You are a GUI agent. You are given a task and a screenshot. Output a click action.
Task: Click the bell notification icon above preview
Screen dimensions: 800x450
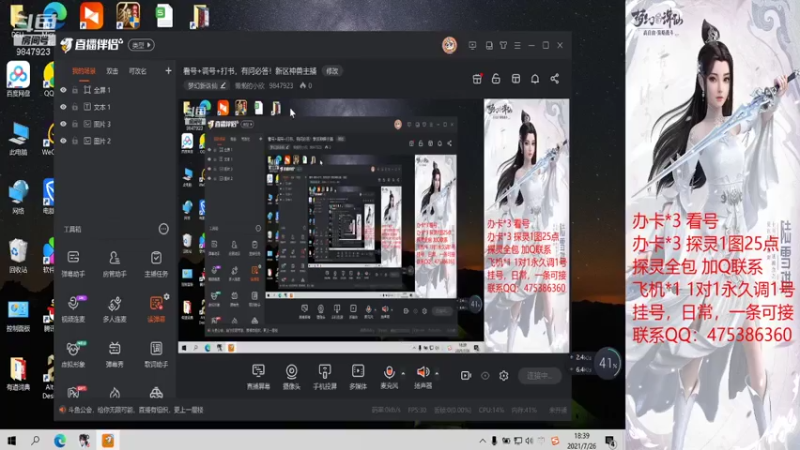point(535,79)
